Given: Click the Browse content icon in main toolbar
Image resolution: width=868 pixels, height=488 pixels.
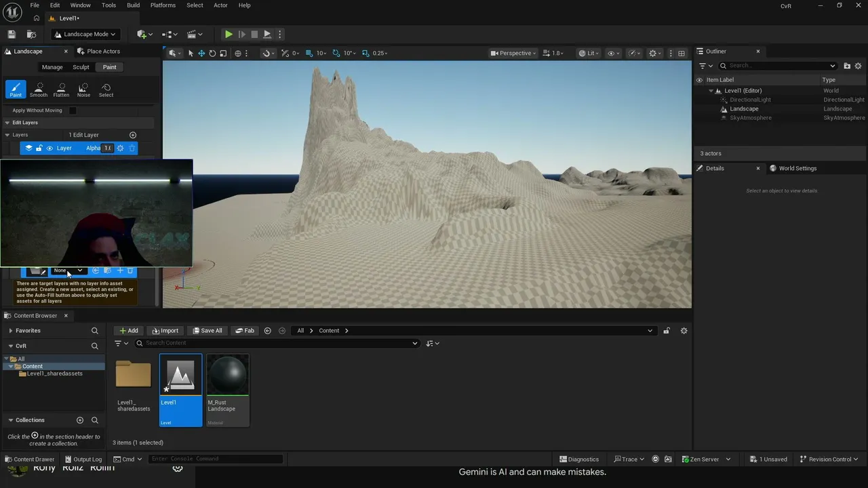Looking at the screenshot, I should [31, 34].
